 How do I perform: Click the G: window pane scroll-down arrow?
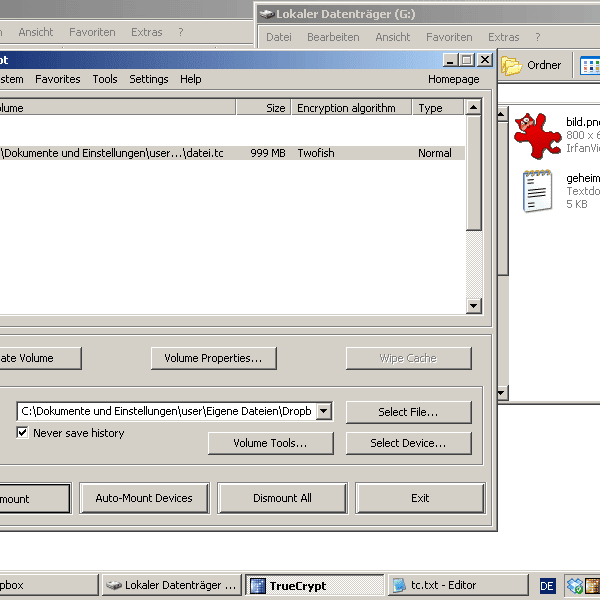(502, 393)
